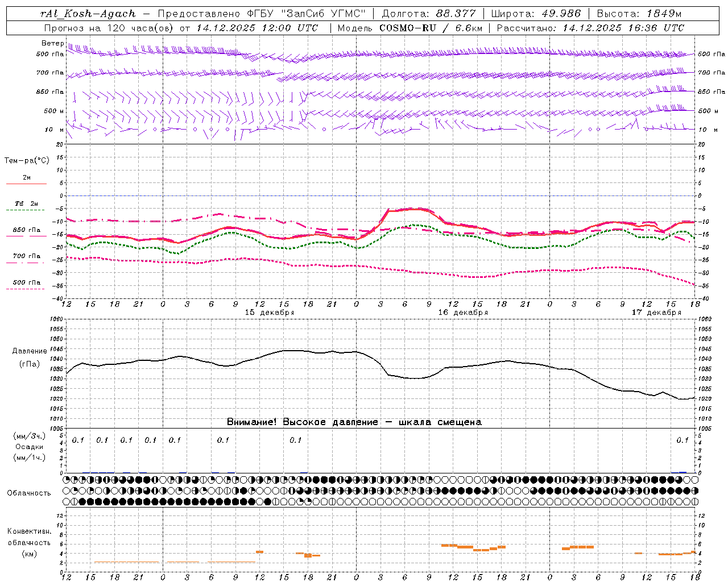
Task: Click the 16 декабря date label
Action: (463, 313)
